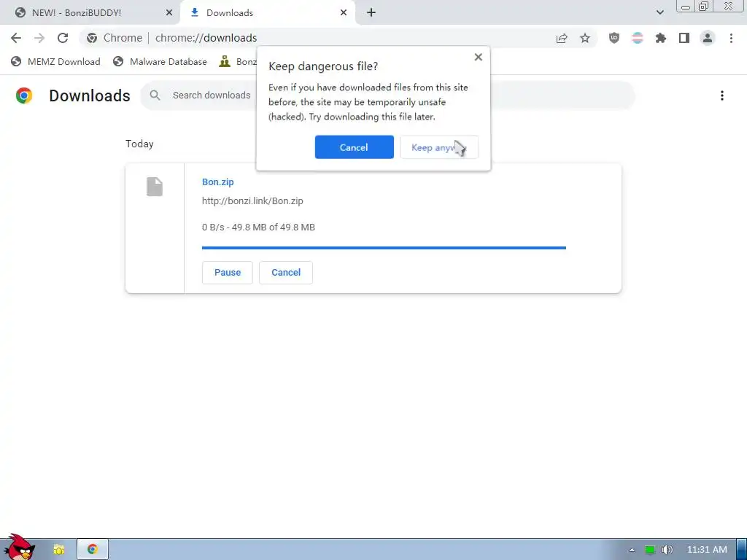The width and height of the screenshot is (747, 560).
Task: Focus the Search downloads field
Action: tap(388, 96)
